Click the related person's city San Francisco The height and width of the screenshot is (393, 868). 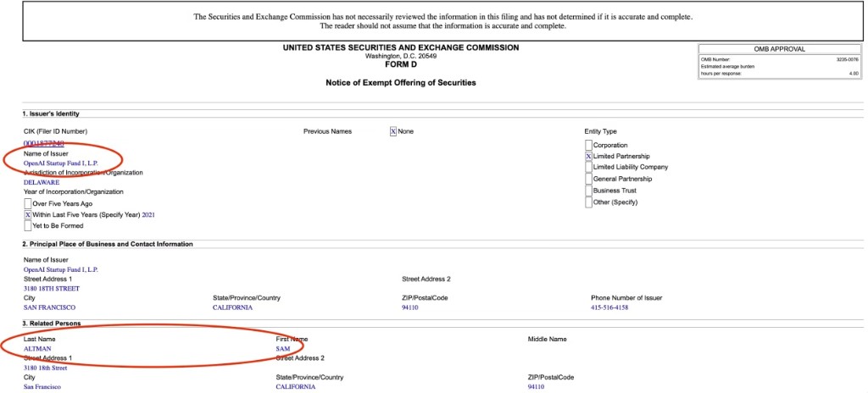[42, 387]
